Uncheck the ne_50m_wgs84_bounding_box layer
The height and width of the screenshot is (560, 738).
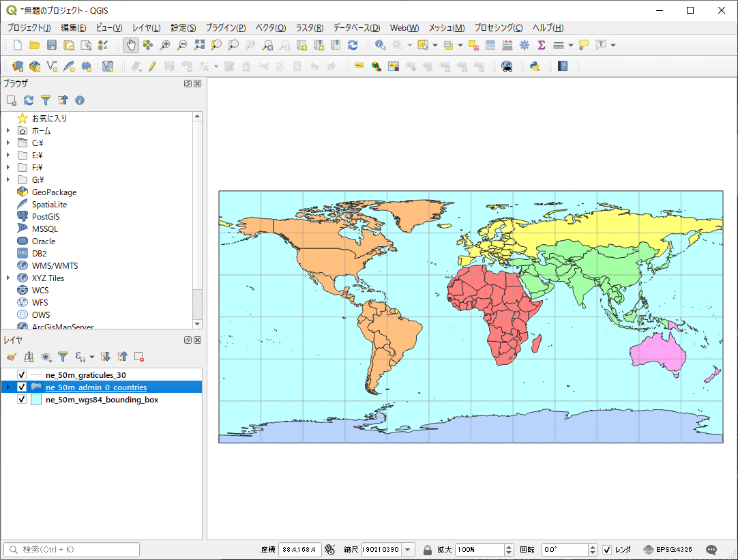click(21, 399)
